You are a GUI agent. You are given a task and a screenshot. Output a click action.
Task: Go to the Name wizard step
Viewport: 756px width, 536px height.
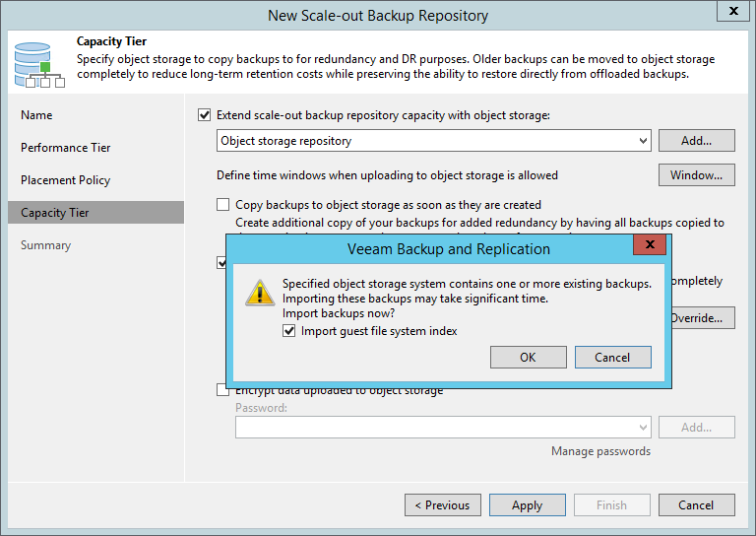36,115
